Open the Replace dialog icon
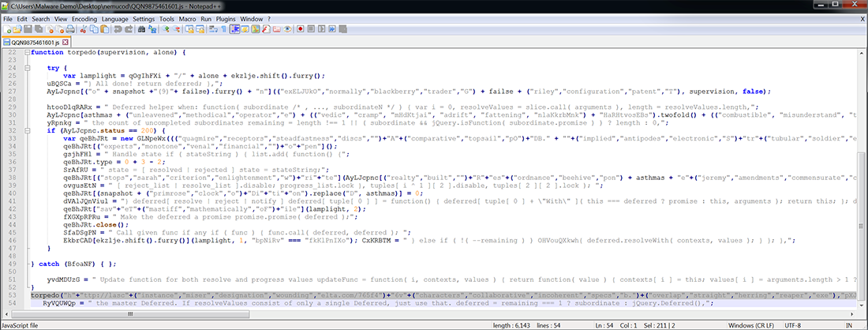Image resolution: width=868 pixels, height=330 pixels. pyautogui.click(x=152, y=28)
